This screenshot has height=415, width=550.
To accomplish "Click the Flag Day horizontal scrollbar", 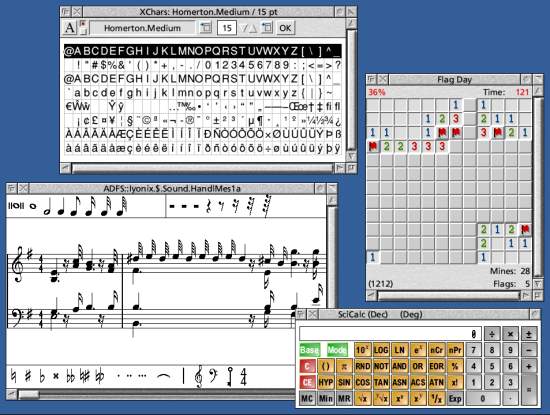I will (x=448, y=296).
